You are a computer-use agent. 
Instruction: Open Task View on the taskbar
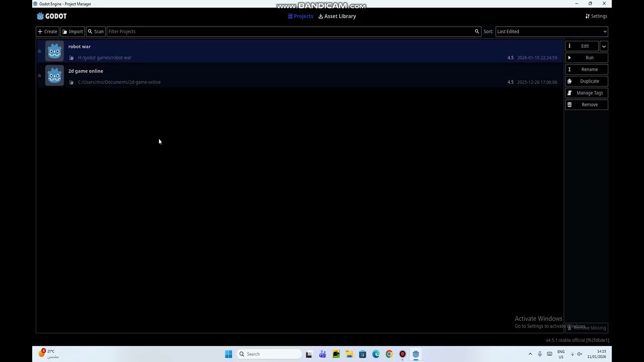click(x=309, y=354)
